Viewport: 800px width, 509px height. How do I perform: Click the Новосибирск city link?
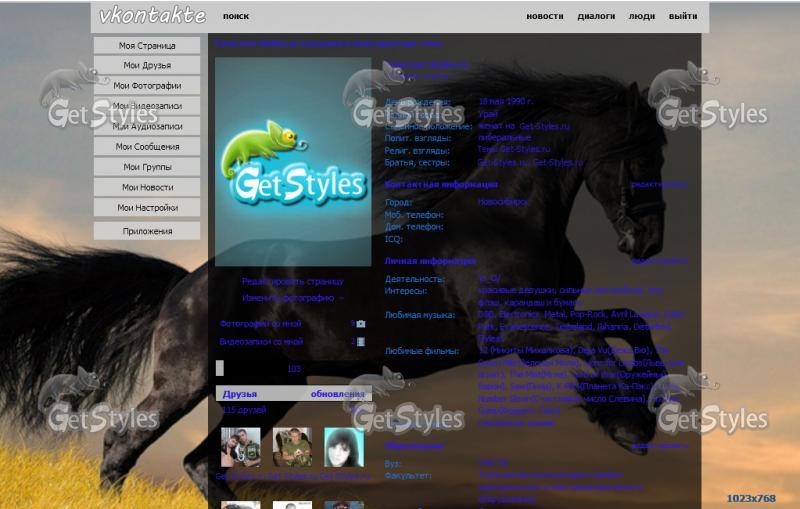click(x=503, y=202)
